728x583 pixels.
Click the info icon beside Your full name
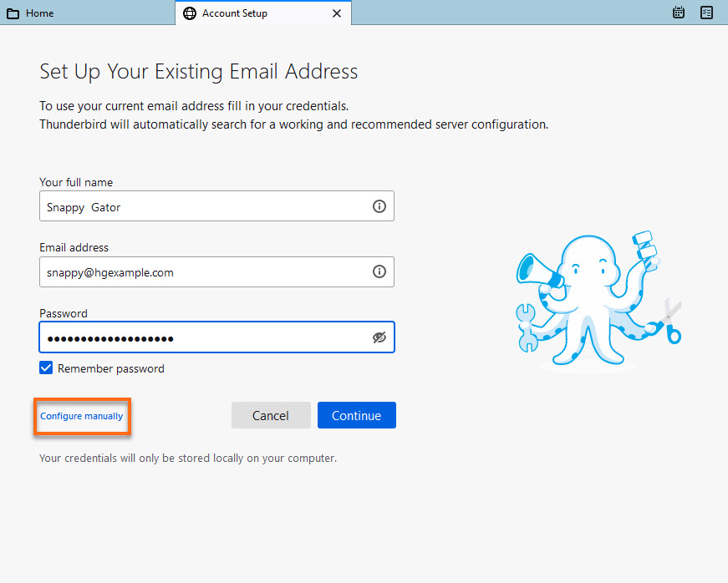point(379,205)
